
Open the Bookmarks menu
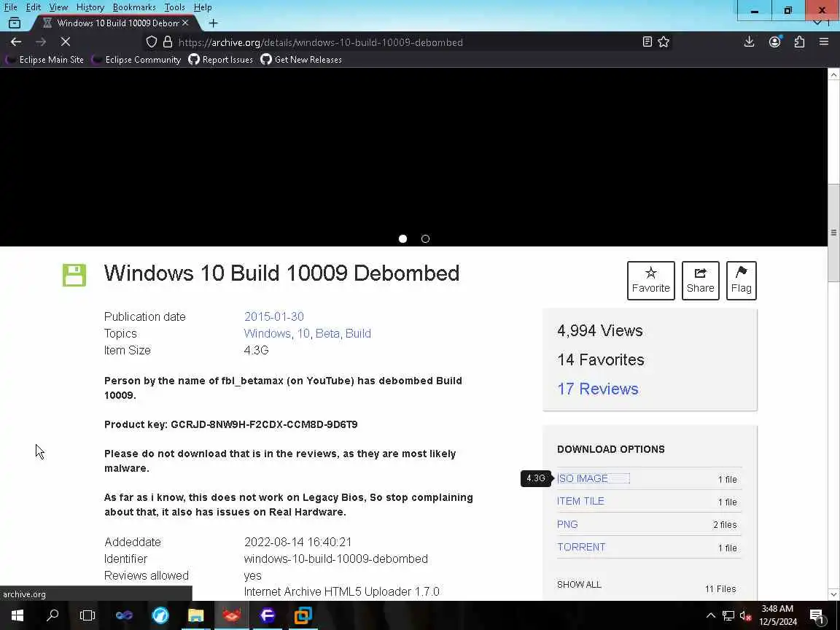[134, 7]
